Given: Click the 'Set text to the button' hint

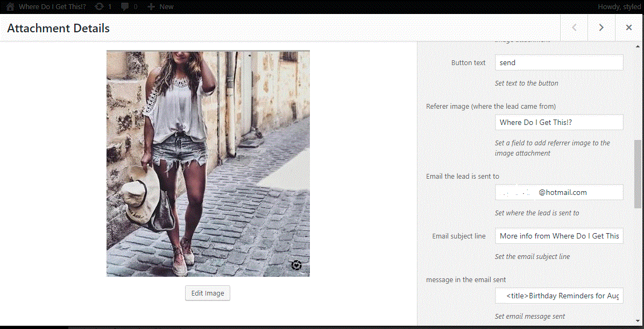Looking at the screenshot, I should pyautogui.click(x=527, y=83).
